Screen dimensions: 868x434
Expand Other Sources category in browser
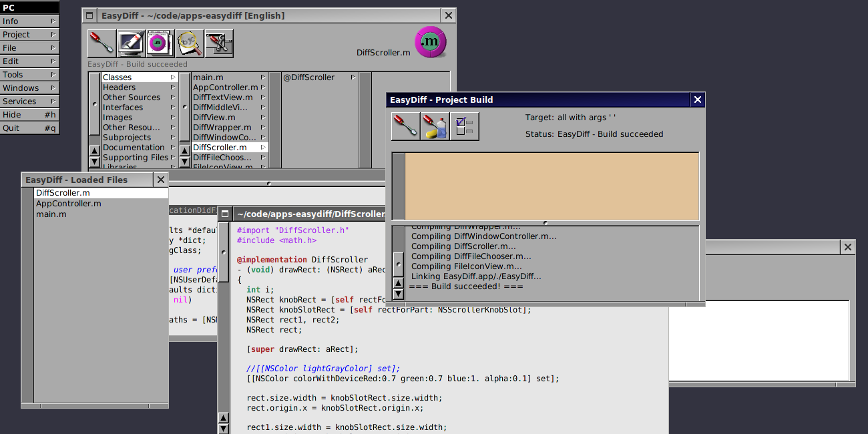click(x=132, y=97)
